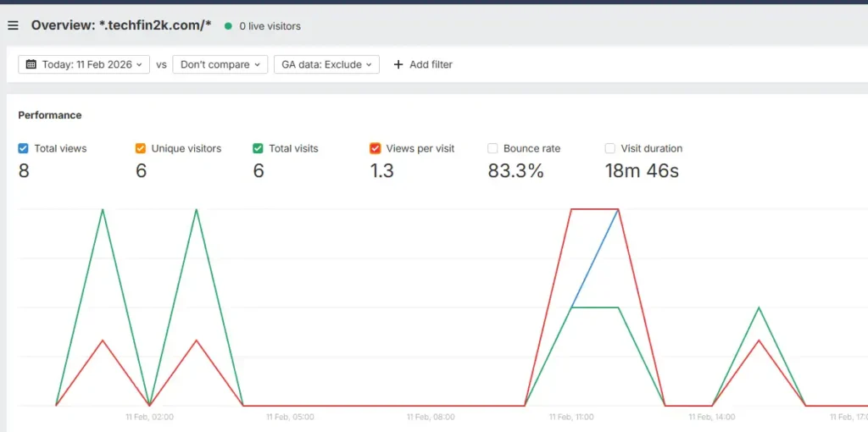Click the Bounce rate label
The image size is (868, 432).
pos(532,148)
